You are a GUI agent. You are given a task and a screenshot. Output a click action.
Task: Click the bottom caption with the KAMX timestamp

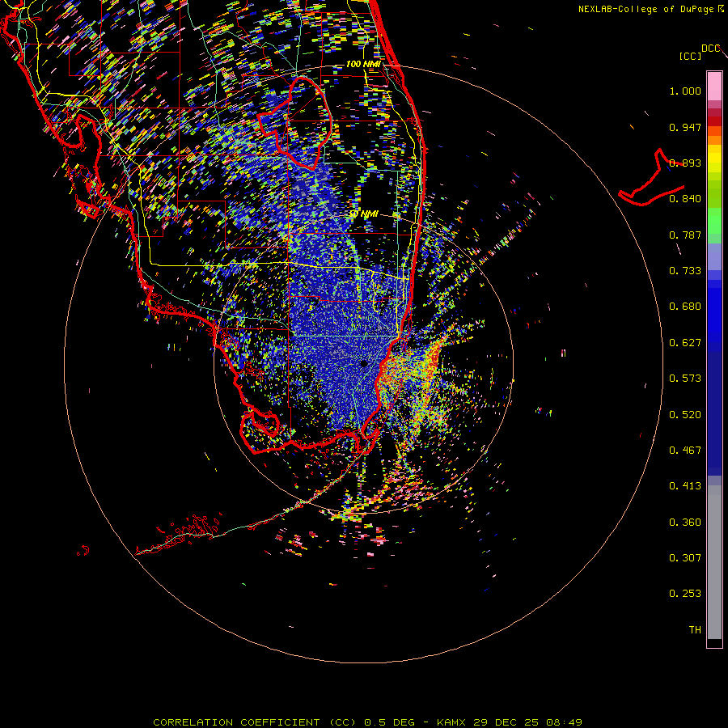[367, 722]
